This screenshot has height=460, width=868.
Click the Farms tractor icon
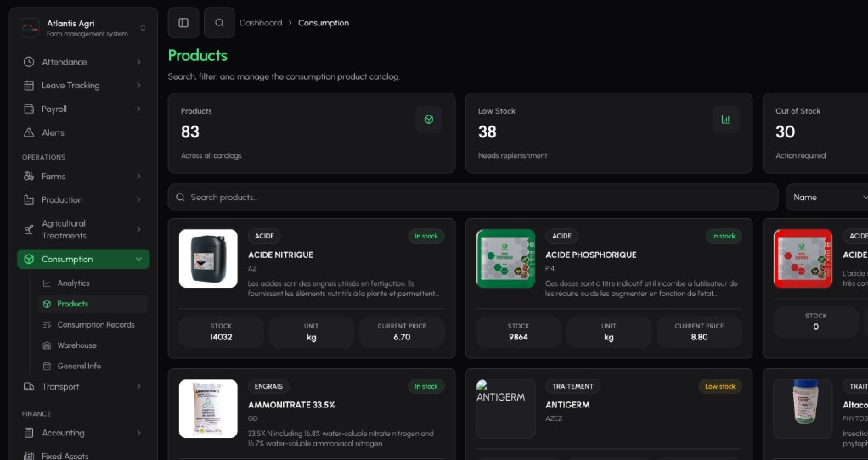pyautogui.click(x=29, y=177)
